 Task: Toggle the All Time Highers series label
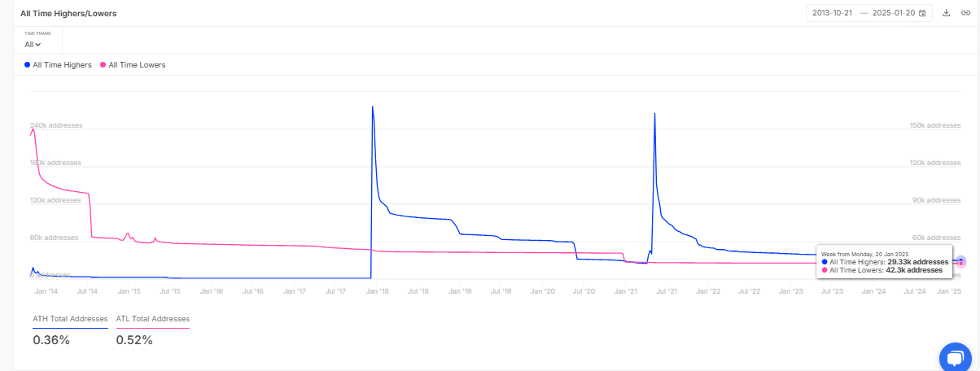coord(62,64)
